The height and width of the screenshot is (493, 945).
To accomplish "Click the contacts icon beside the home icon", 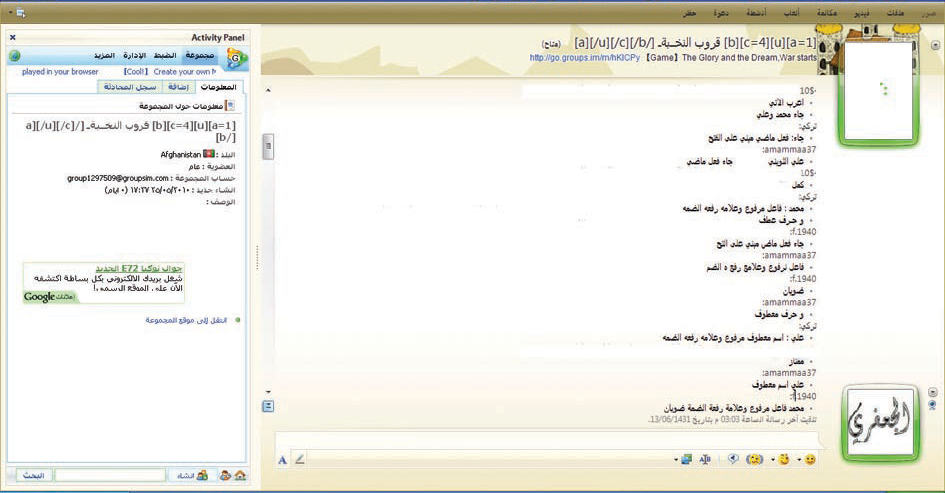I will (x=225, y=475).
